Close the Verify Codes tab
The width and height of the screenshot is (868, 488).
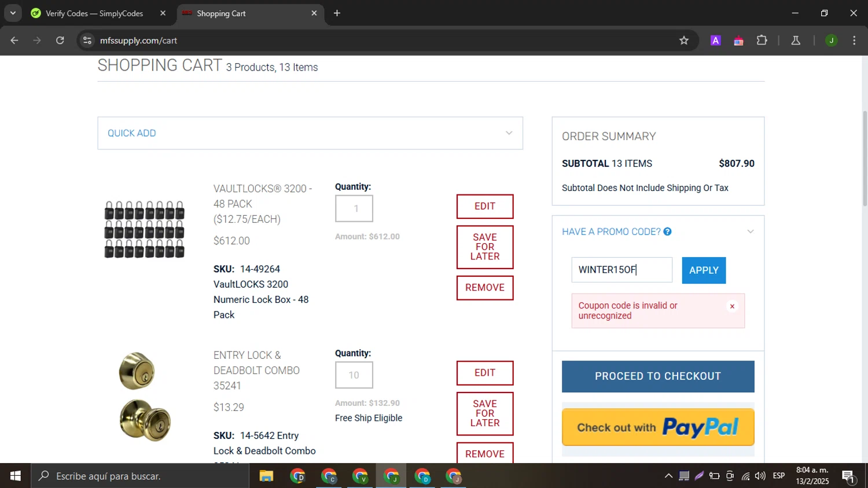163,13
